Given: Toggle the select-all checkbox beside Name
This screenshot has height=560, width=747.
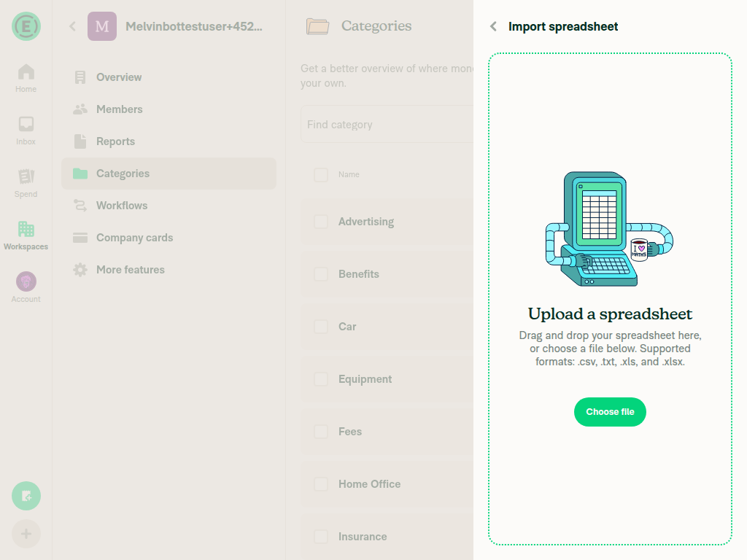Looking at the screenshot, I should tap(321, 175).
